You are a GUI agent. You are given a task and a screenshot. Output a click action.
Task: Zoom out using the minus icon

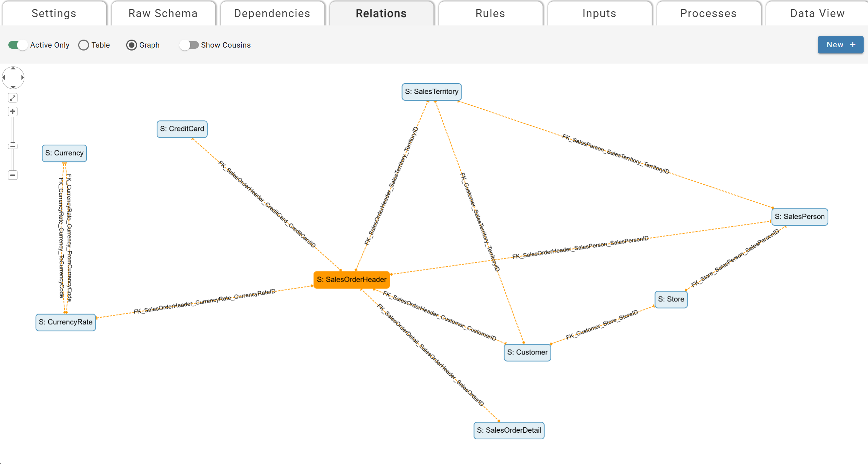tap(12, 175)
